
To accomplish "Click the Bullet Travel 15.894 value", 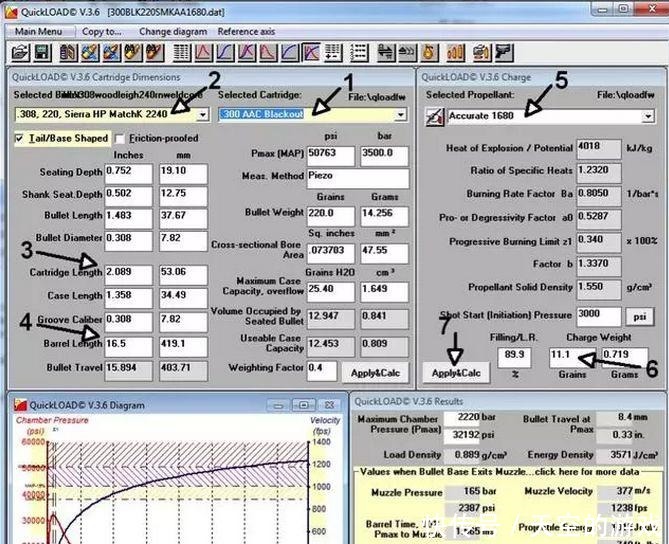I will click(x=128, y=371).
